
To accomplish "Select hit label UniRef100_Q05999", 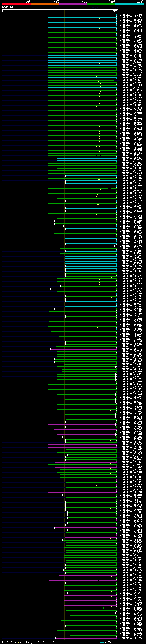I will point(131,47).
